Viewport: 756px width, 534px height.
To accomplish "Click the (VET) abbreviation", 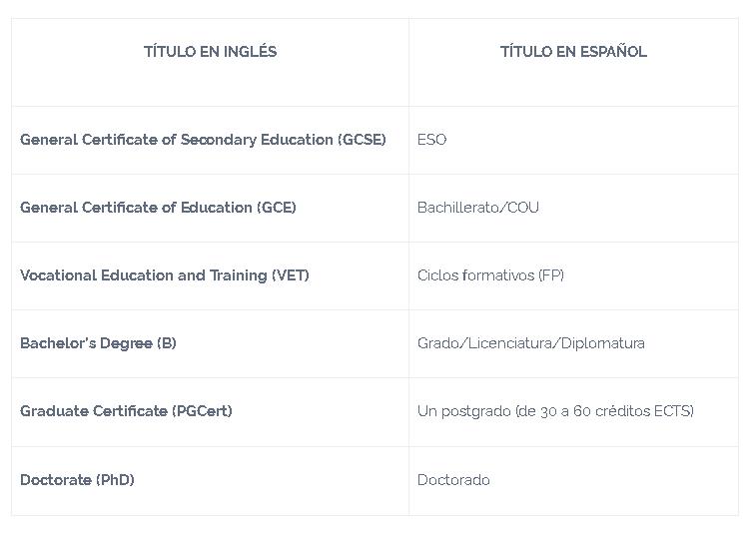I will [x=290, y=275].
